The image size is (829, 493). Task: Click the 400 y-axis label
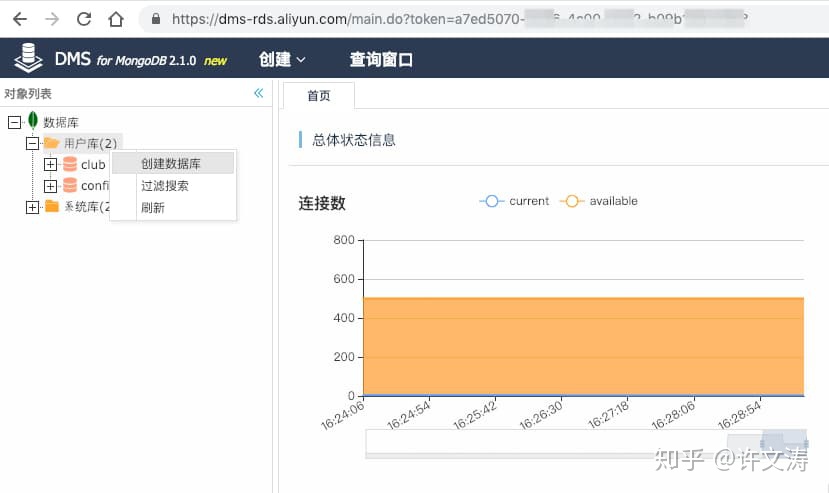(x=344, y=318)
